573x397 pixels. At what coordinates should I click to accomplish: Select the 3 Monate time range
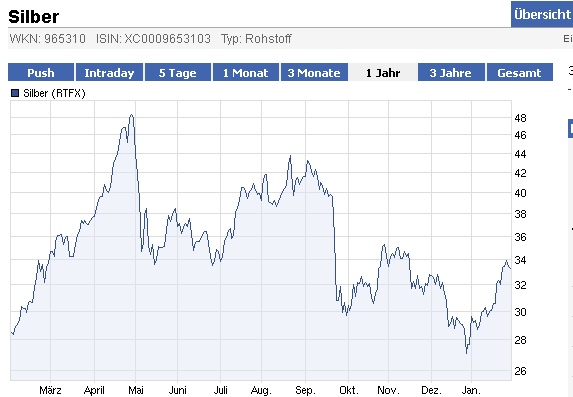(x=314, y=72)
